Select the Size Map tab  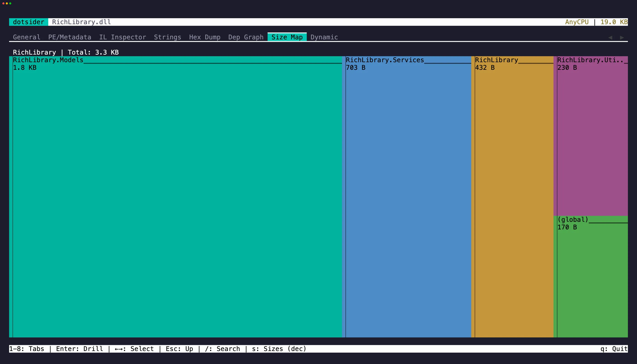pyautogui.click(x=287, y=37)
